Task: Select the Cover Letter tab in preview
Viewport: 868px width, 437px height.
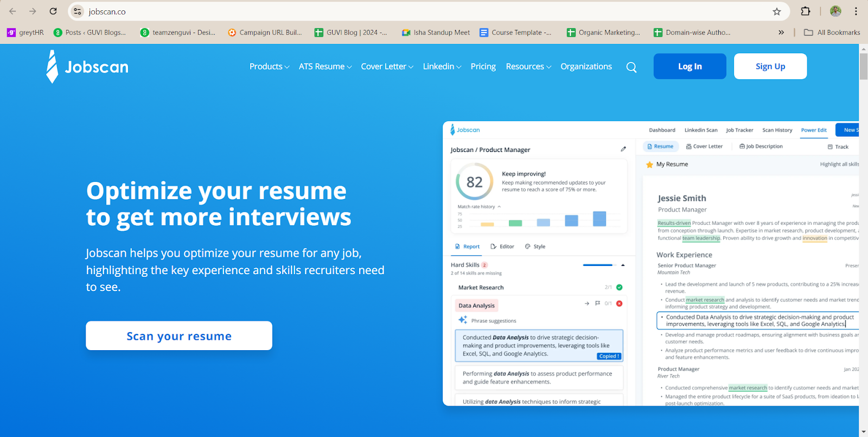Action: pos(704,147)
